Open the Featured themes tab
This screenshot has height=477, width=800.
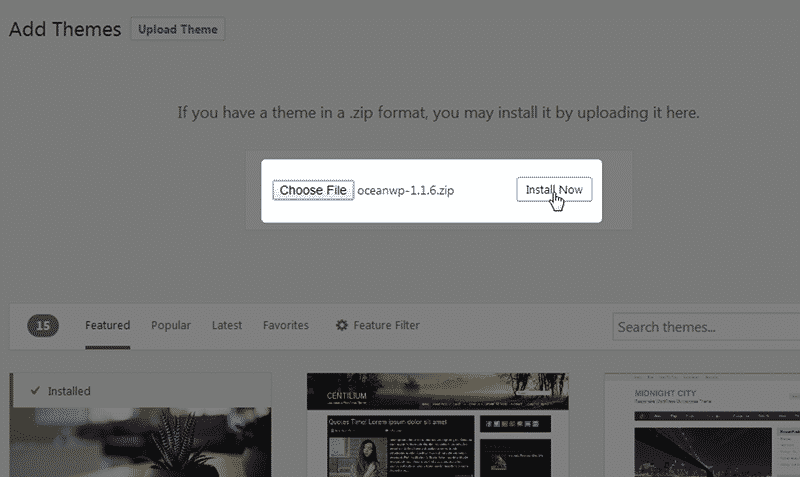tap(108, 325)
